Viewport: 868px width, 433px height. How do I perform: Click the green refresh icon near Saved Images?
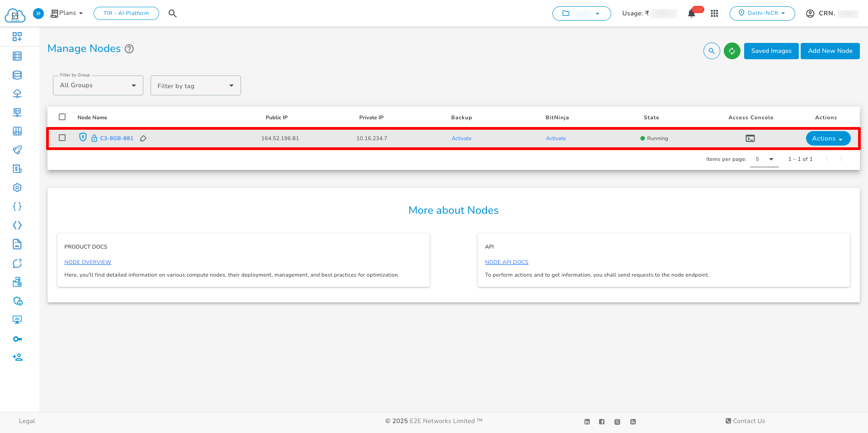click(x=732, y=51)
